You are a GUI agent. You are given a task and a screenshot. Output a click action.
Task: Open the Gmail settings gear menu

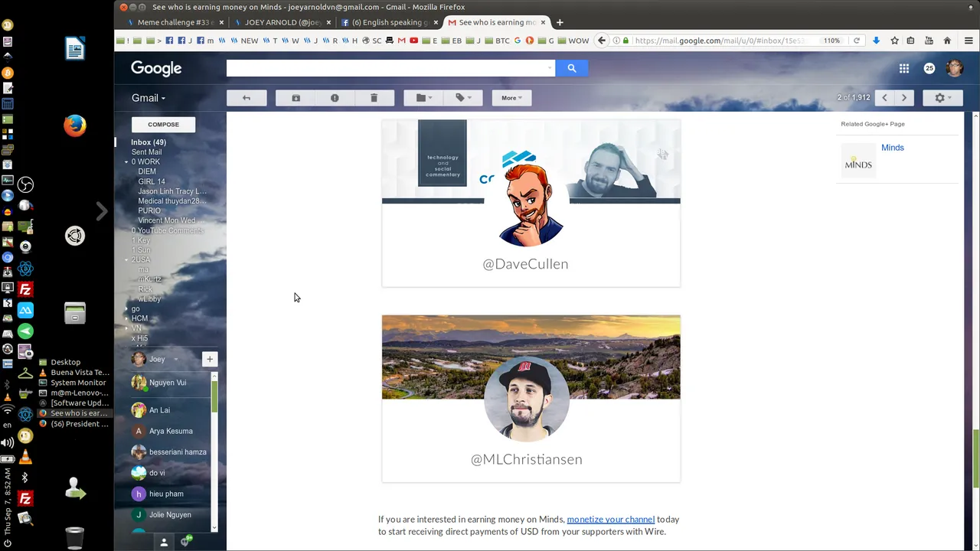[942, 98]
